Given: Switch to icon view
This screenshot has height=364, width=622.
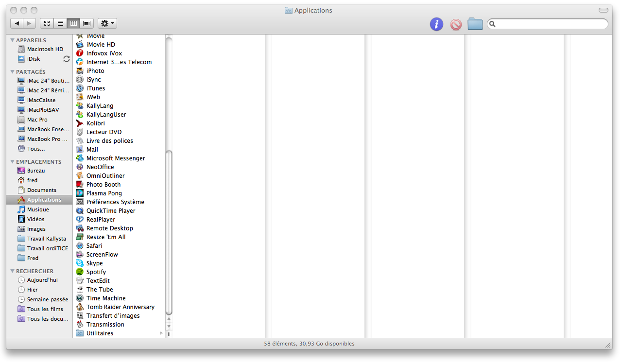Looking at the screenshot, I should coord(47,23).
